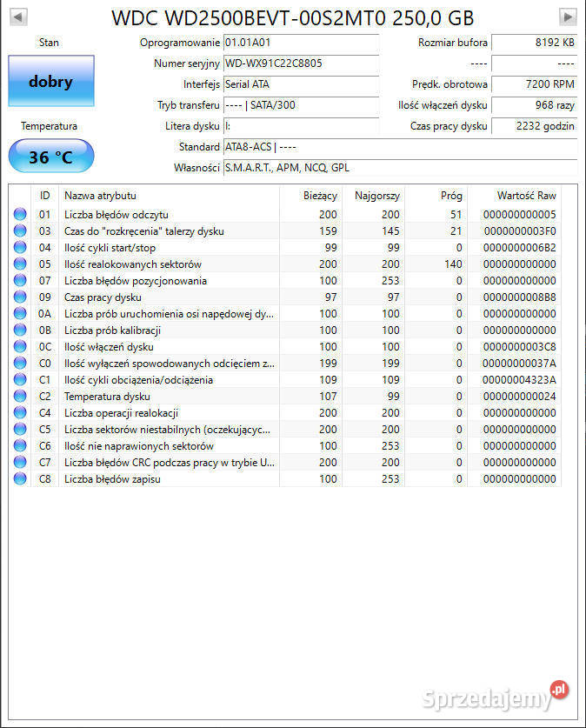Screen dimensions: 586x728
Task: Click threshold value 140
Action: [453, 264]
